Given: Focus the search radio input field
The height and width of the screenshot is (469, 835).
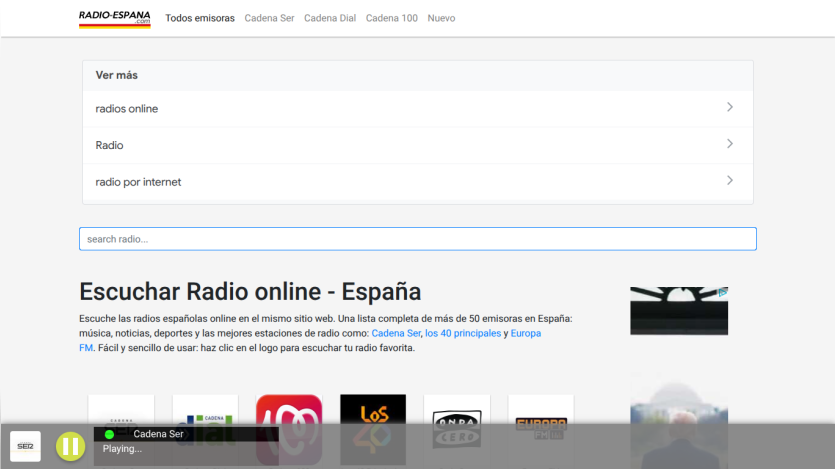Looking at the screenshot, I should (x=418, y=239).
